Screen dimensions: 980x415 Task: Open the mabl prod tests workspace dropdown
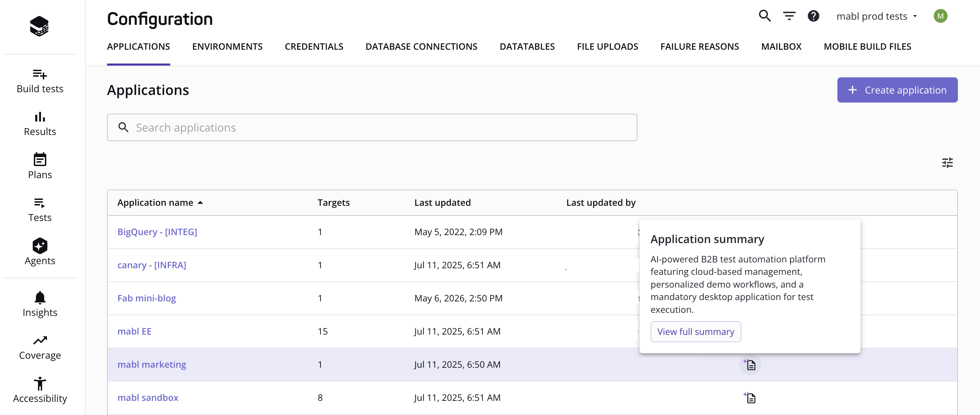pos(877,16)
